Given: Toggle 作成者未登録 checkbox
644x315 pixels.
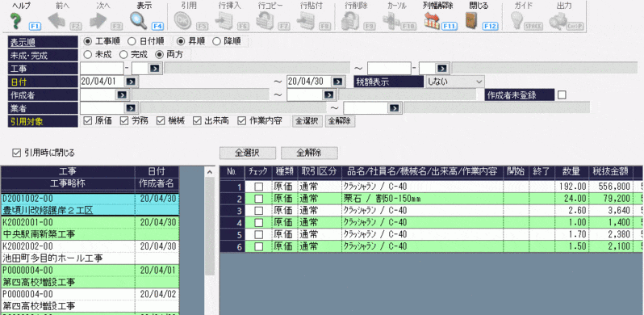Looking at the screenshot, I should pos(562,94).
